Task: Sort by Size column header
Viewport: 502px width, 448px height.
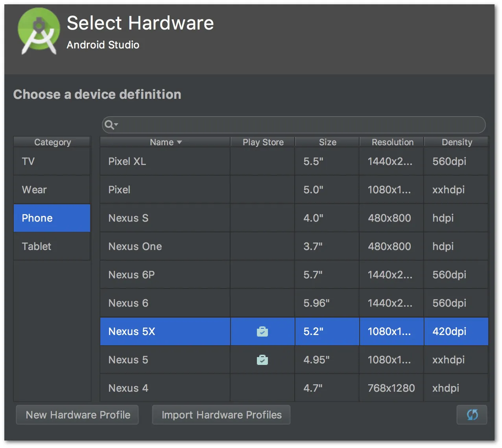Action: pyautogui.click(x=327, y=142)
